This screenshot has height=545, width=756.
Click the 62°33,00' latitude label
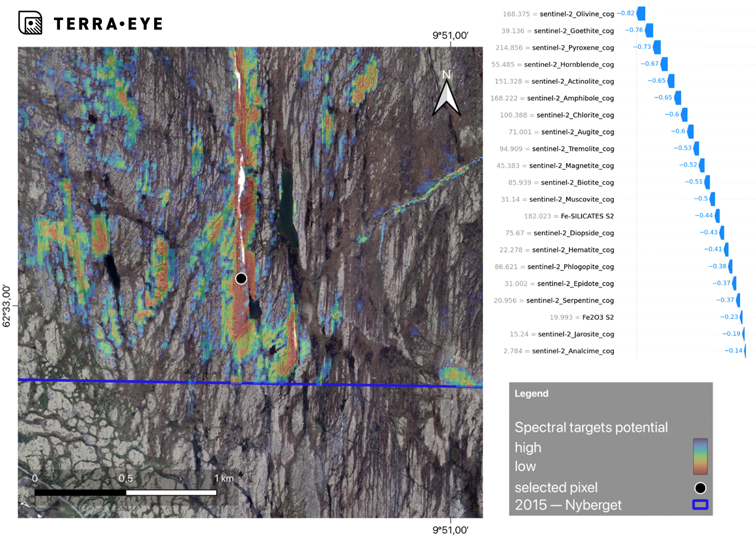7,306
